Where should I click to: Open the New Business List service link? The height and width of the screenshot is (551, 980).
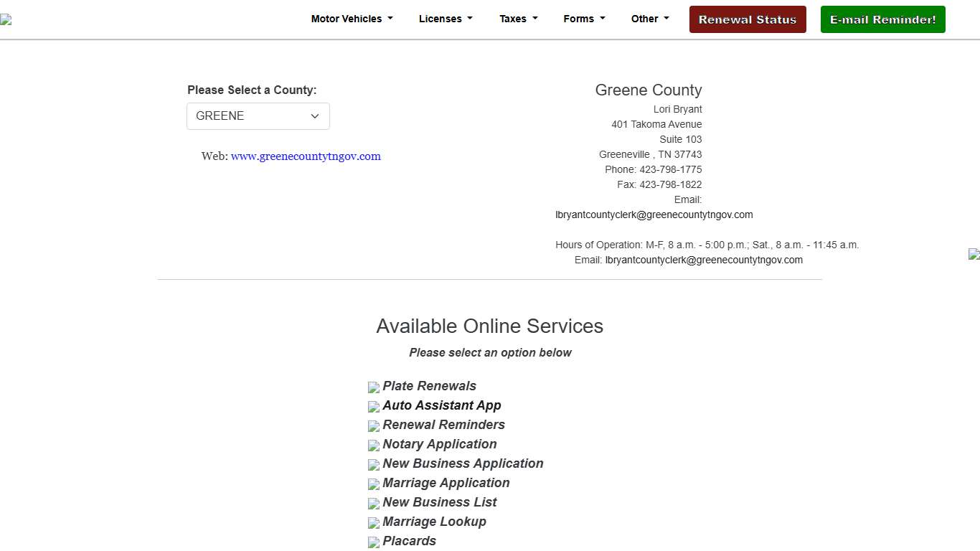(439, 502)
